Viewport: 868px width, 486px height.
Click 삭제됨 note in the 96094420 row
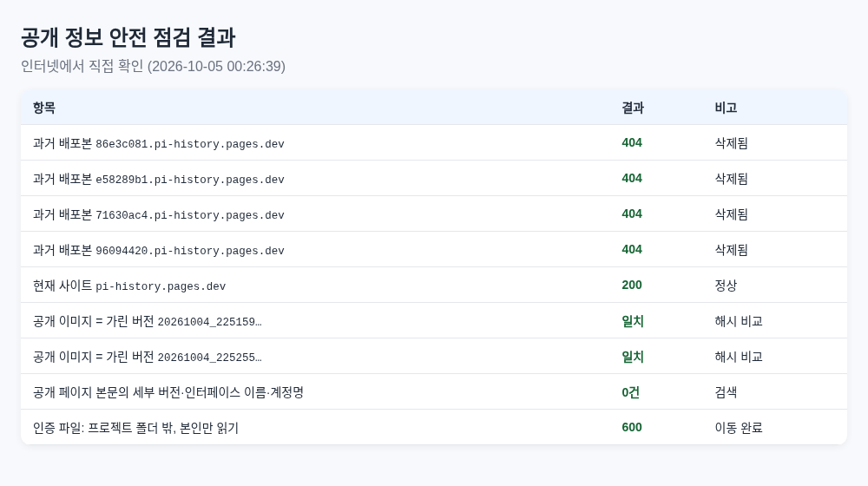tap(731, 250)
